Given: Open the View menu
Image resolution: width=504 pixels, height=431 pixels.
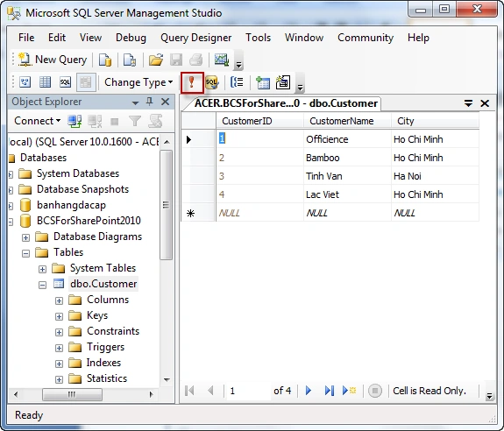Looking at the screenshot, I should (90, 38).
